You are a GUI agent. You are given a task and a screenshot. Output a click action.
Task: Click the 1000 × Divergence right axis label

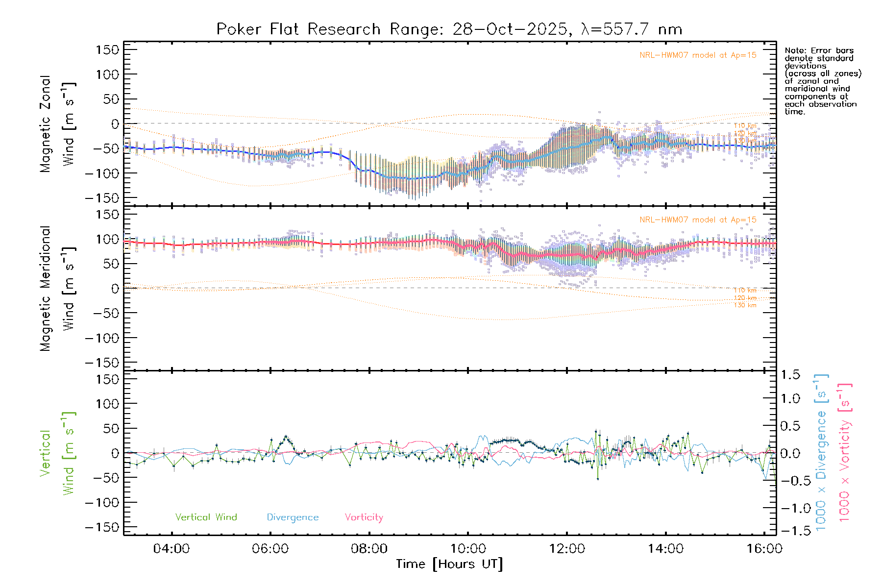(821, 452)
